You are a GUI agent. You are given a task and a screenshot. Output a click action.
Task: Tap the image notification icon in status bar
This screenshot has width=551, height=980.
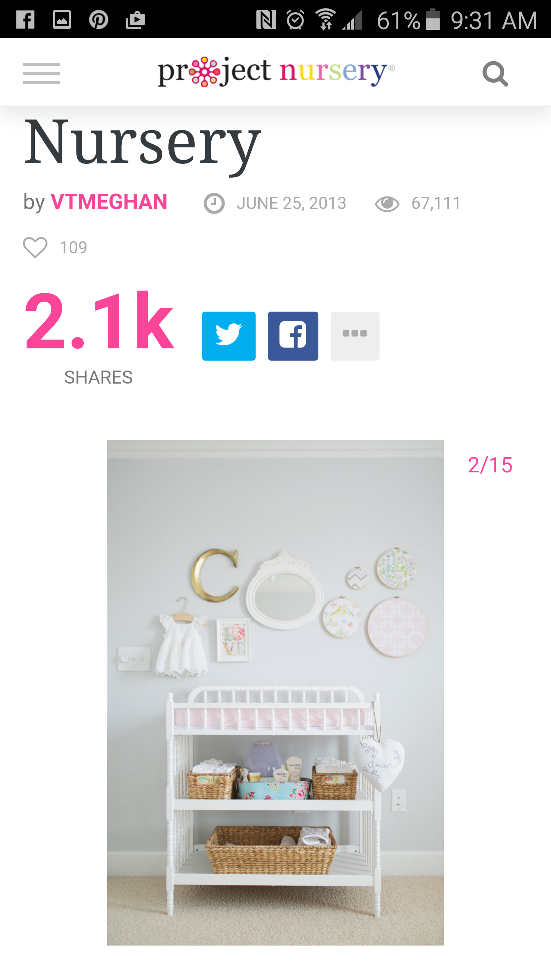coord(62,20)
